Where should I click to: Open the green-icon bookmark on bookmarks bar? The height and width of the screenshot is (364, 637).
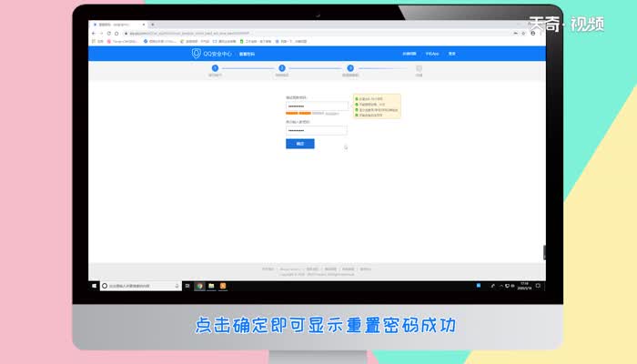pyautogui.click(x=256, y=42)
